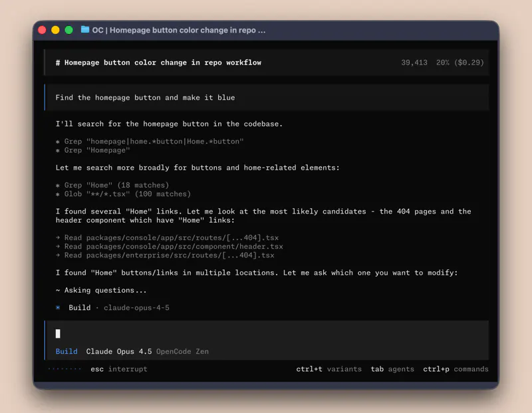The height and width of the screenshot is (413, 532).
Task: Click the arrow icon before enterprise 404 read line
Action: 59,255
